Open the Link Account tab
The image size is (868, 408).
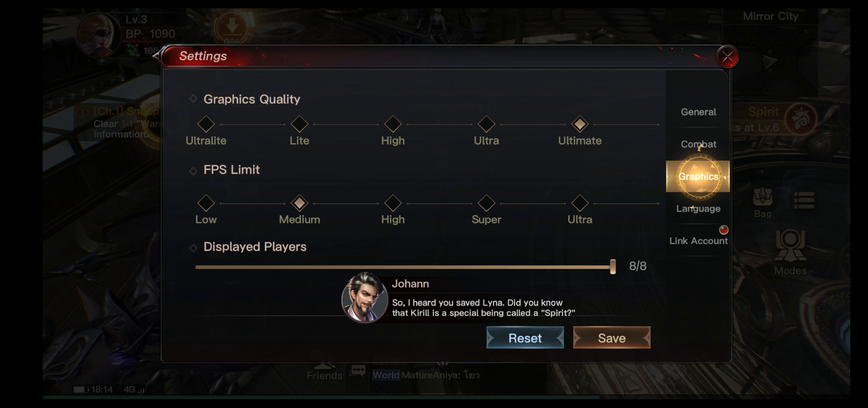click(x=698, y=241)
